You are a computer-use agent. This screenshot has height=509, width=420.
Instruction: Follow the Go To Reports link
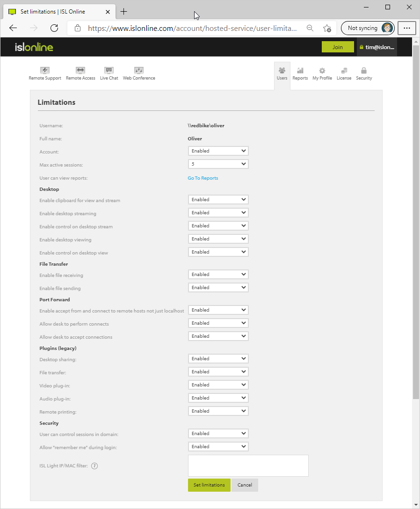pos(203,178)
